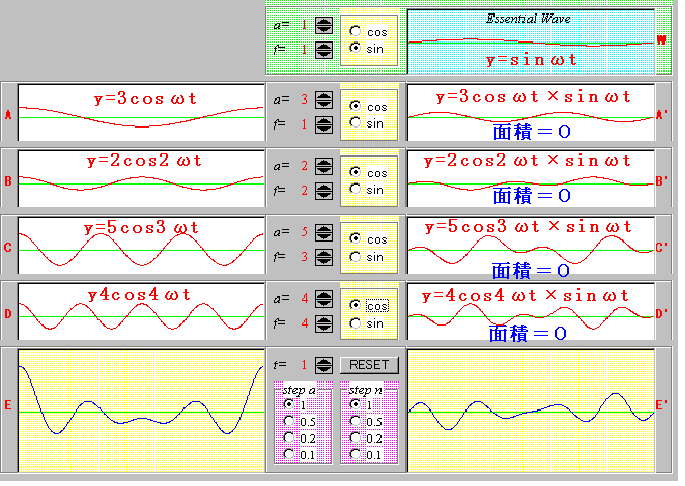685x486 pixels.
Task: Click the step a group label
Action: [x=299, y=390]
